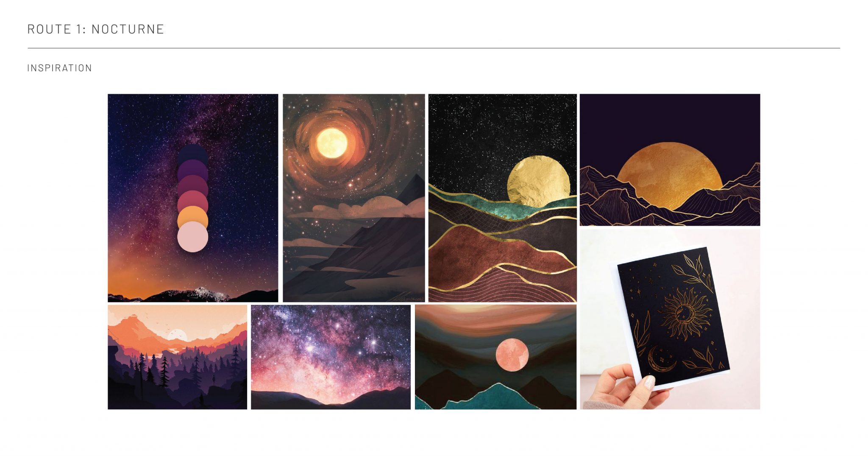Click the pink and purple galaxy photo

[x=331, y=357]
